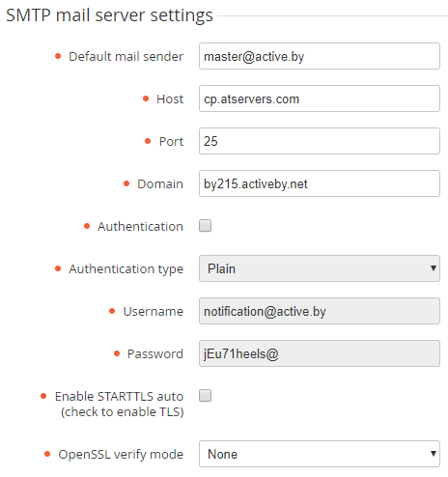Click the arrow on the Plain dropdown
Viewport: 448px width, 477px height.
[x=434, y=268]
